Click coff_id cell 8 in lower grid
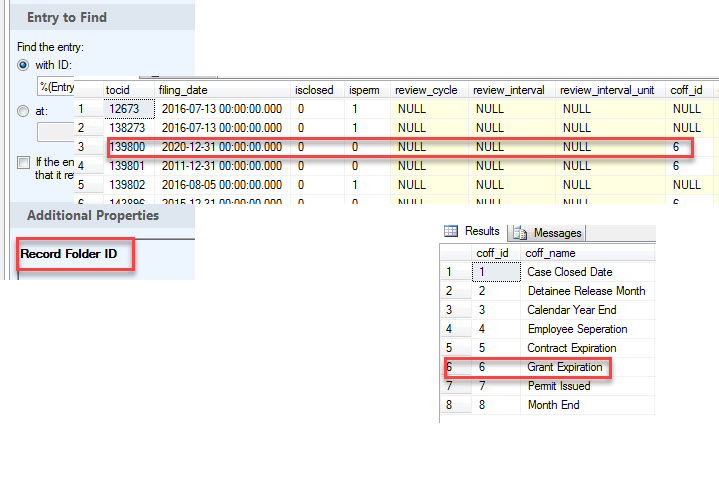The height and width of the screenshot is (502, 719). pos(496,405)
